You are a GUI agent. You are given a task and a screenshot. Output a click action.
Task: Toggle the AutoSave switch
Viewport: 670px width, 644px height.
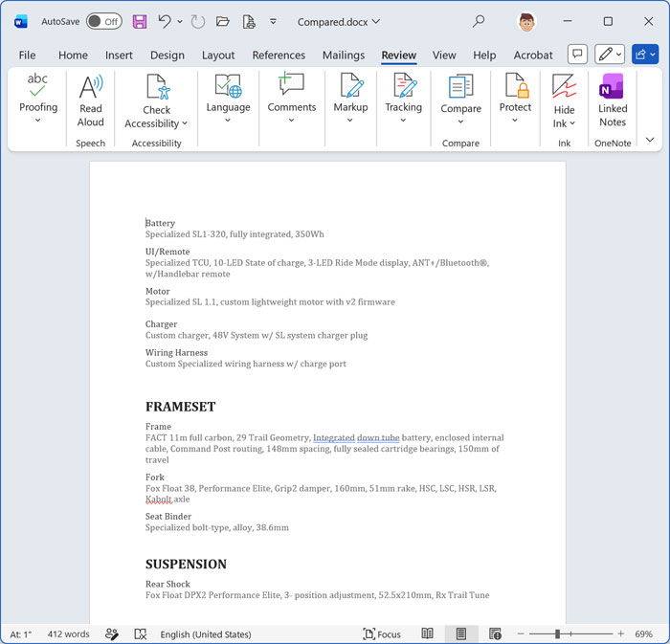tap(103, 21)
